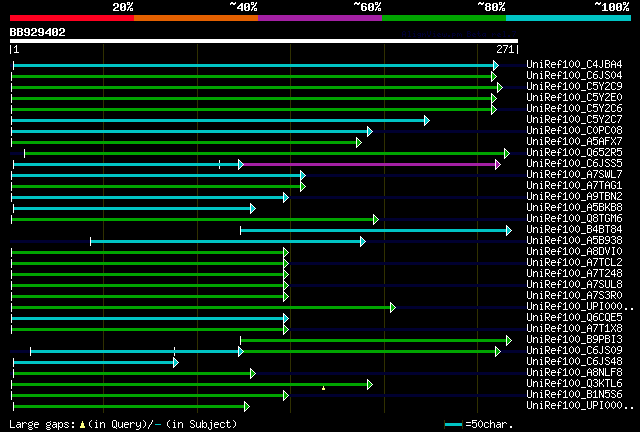The height and width of the screenshot is (432, 640).
Task: Select the UniRef100_A7T1X8 label
Action: tap(574, 329)
